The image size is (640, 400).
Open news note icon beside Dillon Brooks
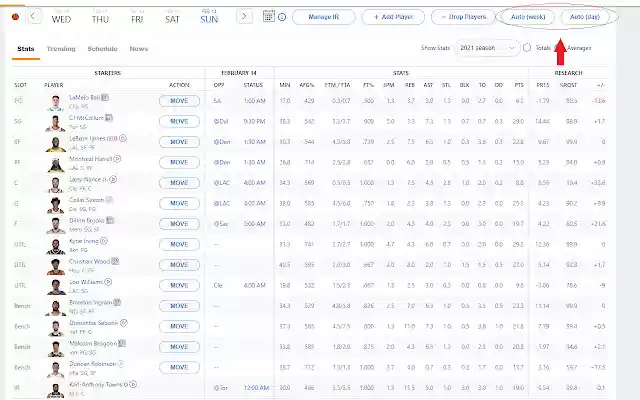tap(110, 220)
